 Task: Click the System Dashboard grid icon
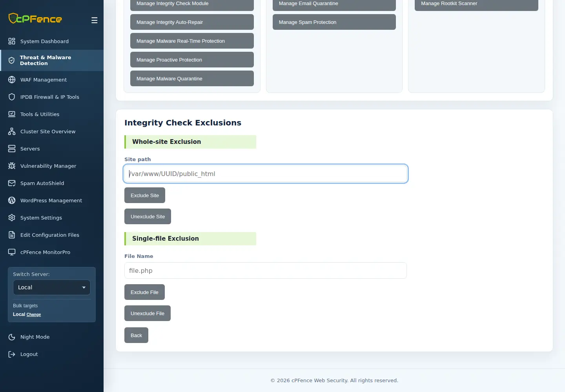12,41
